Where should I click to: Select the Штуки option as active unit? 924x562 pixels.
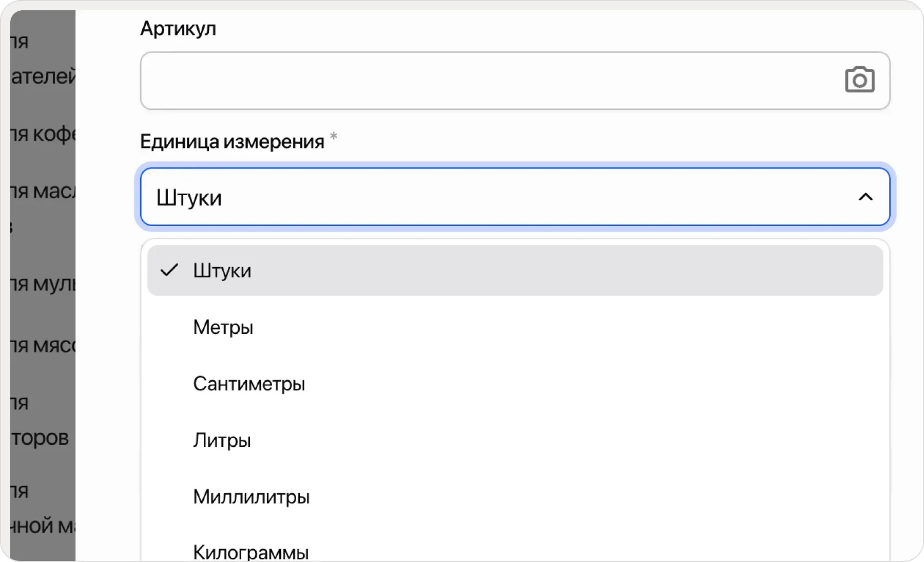pyautogui.click(x=222, y=270)
